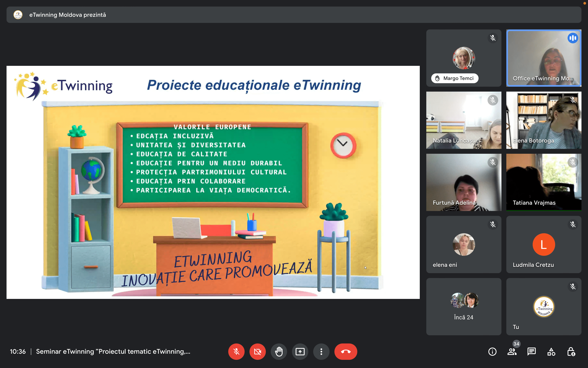Open the activities shapes icon
This screenshot has width=588, height=368.
tap(551, 351)
